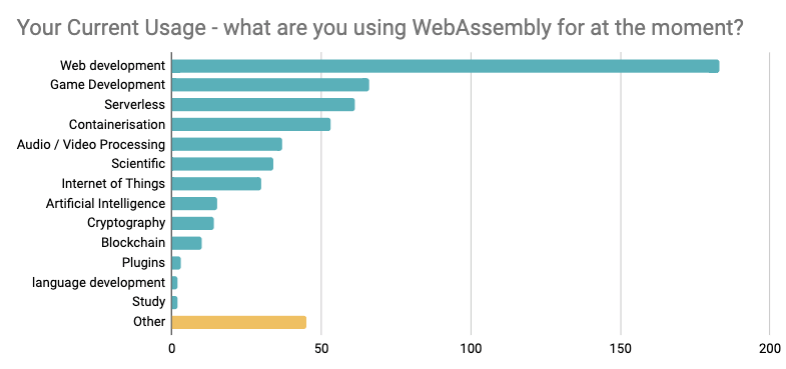Click the Other category label
This screenshot has width=786, height=369.
(149, 322)
